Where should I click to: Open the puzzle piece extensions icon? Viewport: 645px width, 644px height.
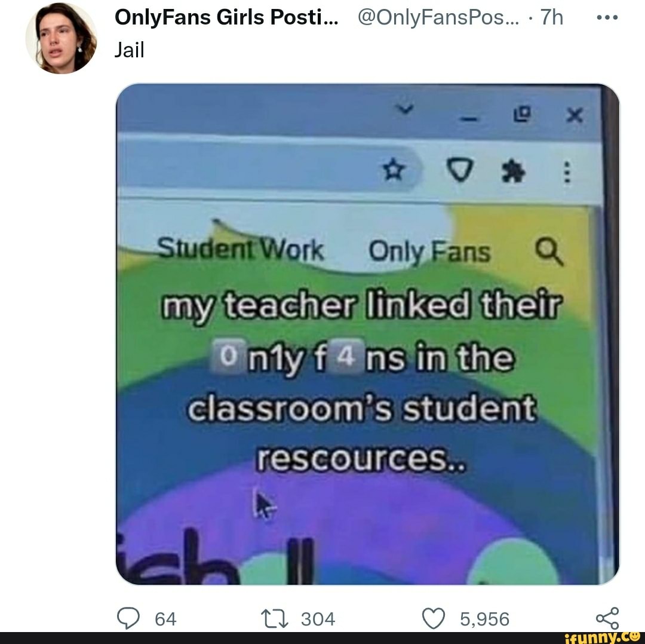[x=514, y=171]
